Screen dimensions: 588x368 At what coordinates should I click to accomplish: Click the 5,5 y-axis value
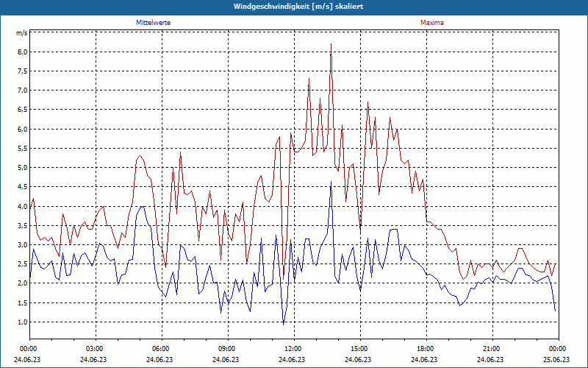[x=24, y=149]
